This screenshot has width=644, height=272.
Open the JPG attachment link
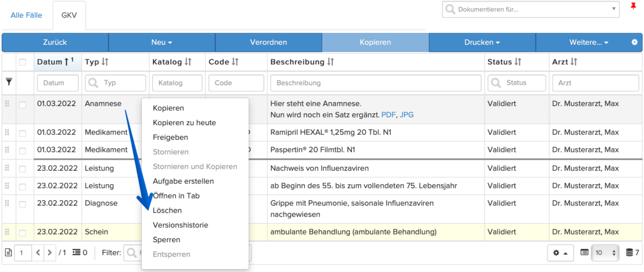coord(407,115)
